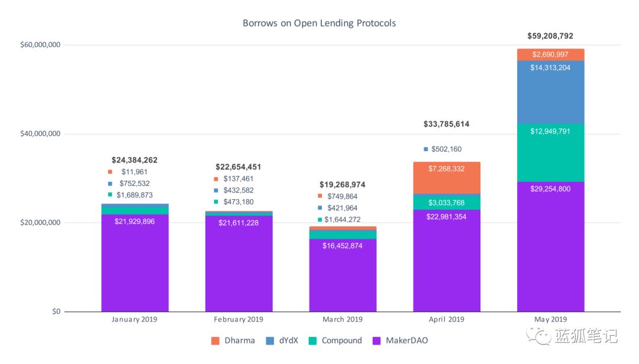Click the April 2019 Compound $3,033,768 segment

(447, 203)
